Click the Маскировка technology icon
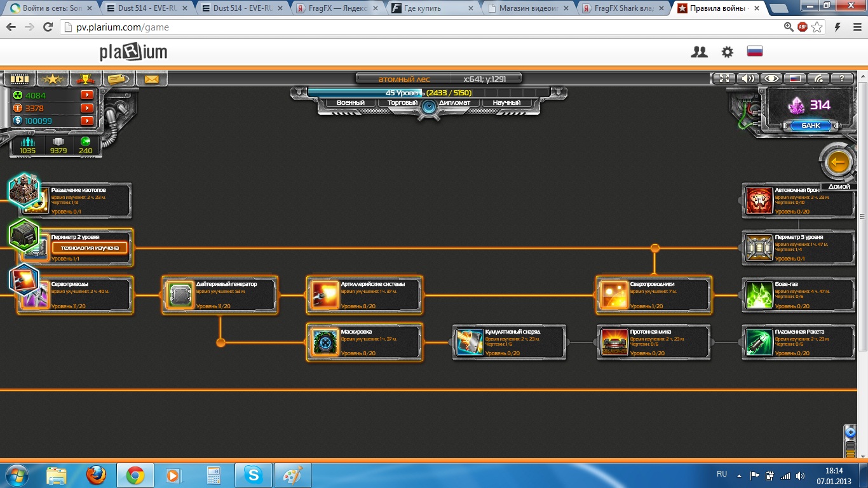This screenshot has width=868, height=488. (x=325, y=342)
